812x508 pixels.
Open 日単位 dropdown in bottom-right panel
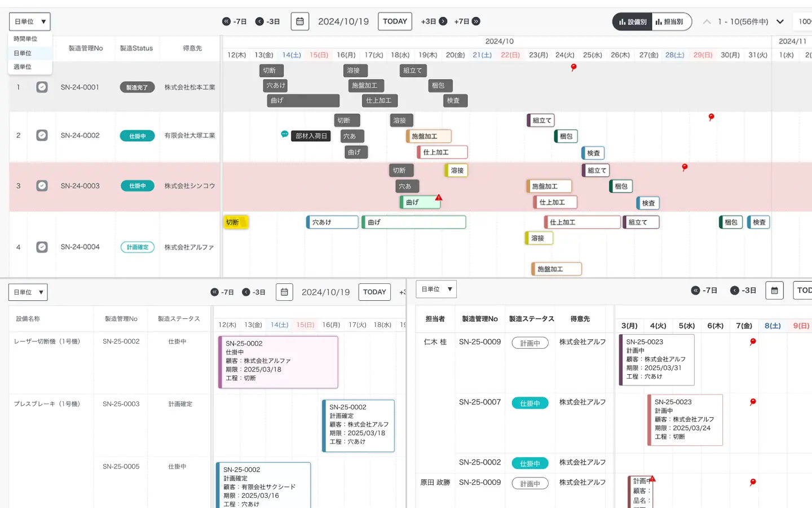[x=436, y=289]
